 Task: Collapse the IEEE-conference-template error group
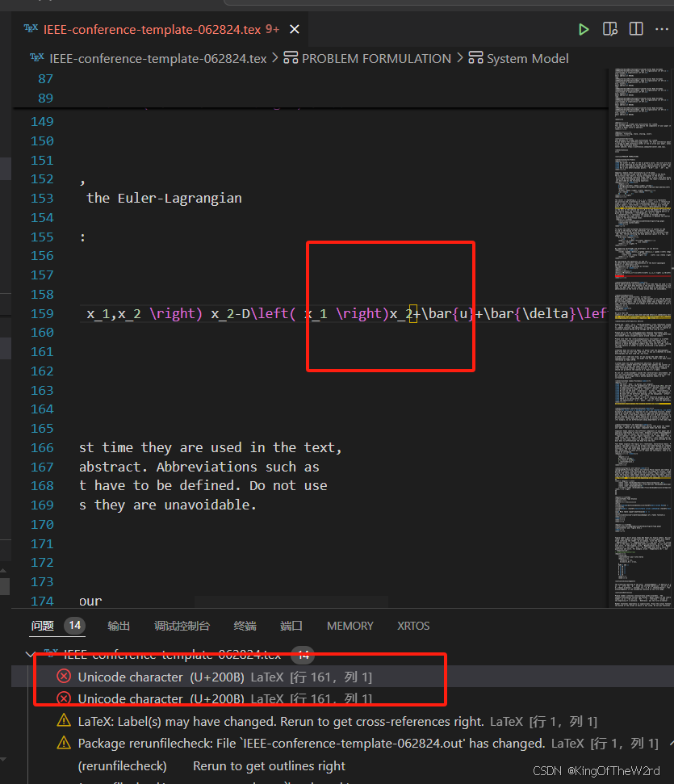coord(31,654)
